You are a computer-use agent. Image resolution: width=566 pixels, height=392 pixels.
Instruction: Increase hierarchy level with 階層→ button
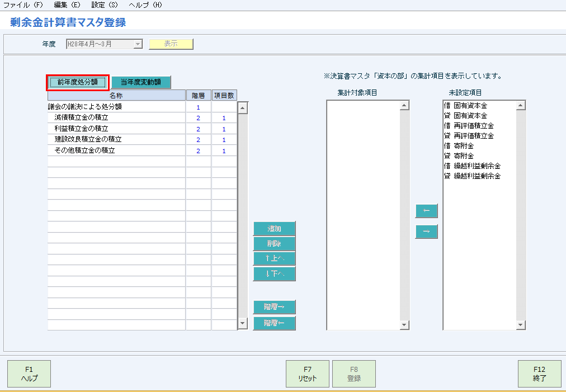click(274, 307)
